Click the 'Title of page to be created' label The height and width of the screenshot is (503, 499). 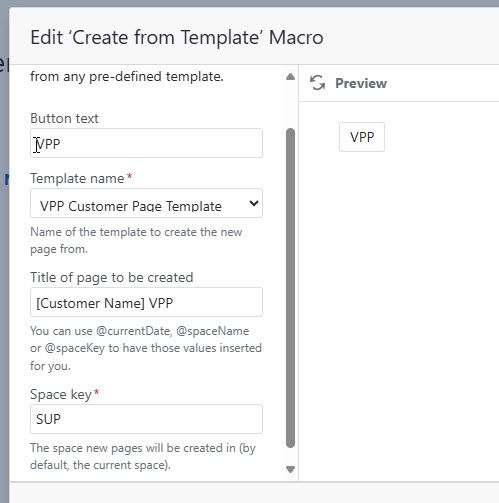coord(112,277)
